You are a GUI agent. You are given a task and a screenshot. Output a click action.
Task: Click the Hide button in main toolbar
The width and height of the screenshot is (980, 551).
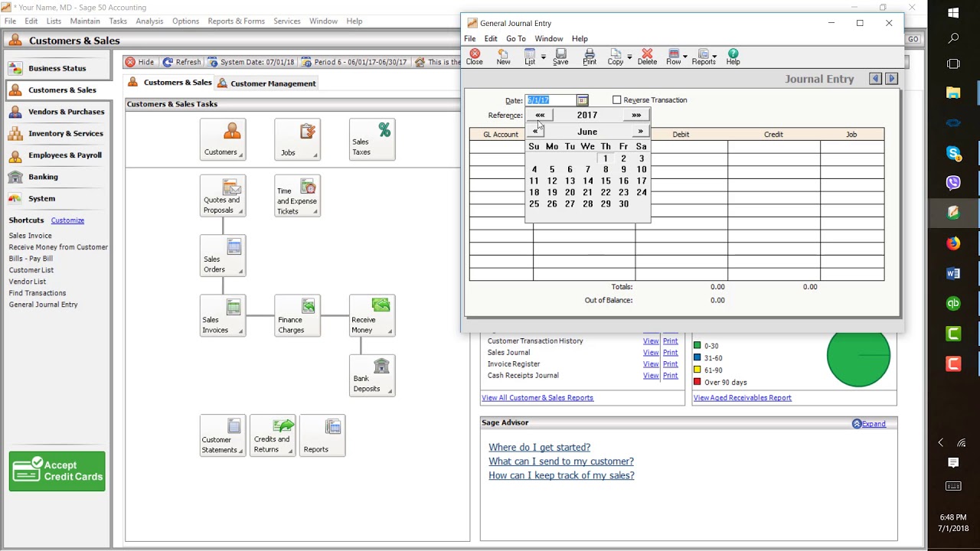click(x=140, y=62)
